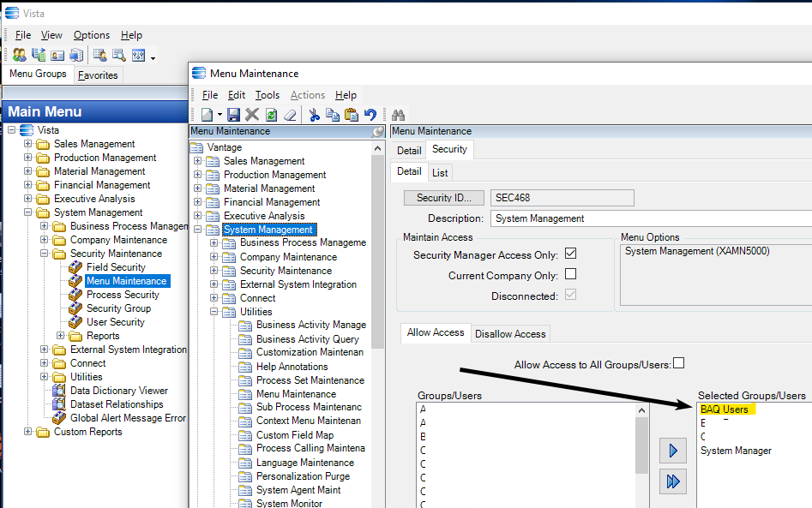Viewport: 812px width, 508px height.
Task: Select the Security tab
Action: (449, 150)
